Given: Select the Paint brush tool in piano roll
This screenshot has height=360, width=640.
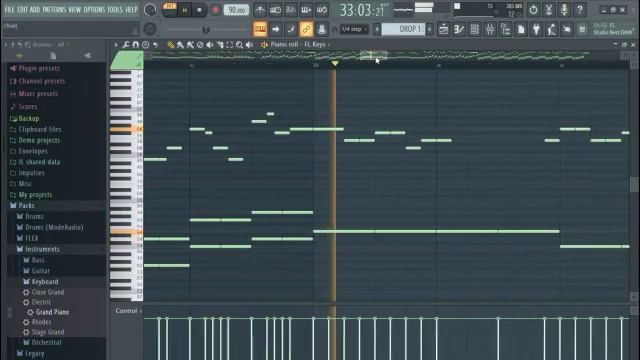Looking at the screenshot, I should 180,45.
